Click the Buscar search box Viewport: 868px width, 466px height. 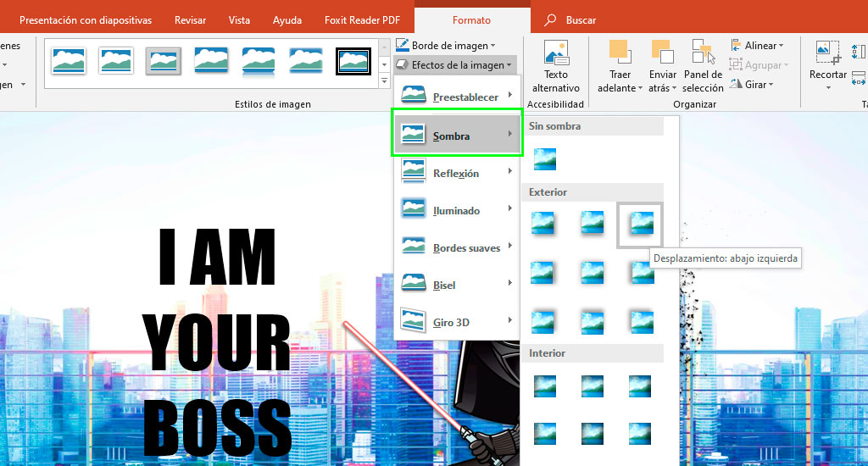pos(570,20)
